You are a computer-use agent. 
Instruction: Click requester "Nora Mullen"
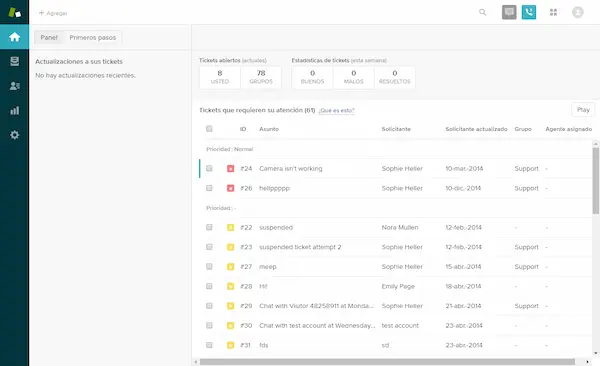coord(400,227)
